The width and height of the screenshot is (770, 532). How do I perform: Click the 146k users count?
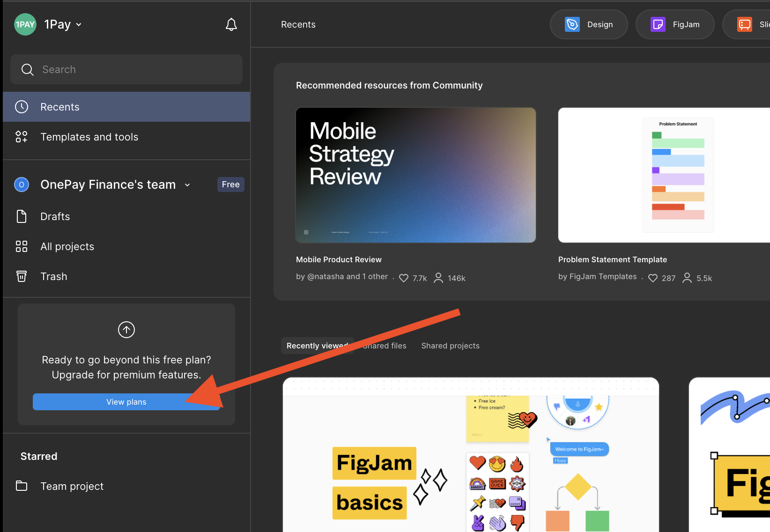[x=457, y=278]
